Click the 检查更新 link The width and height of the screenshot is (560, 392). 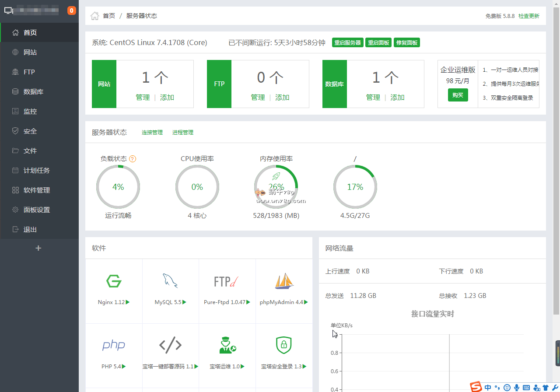coord(529,16)
